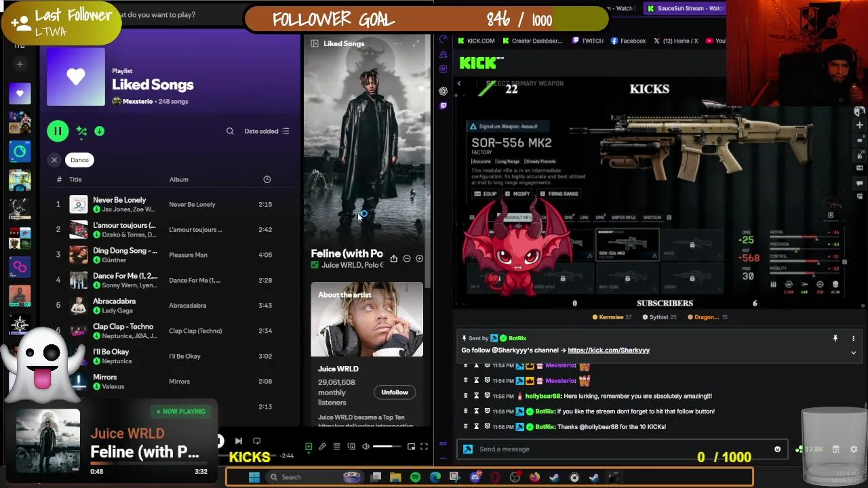Screen dimensions: 868x488
Task: Go back from Select Primary Weapon
Action: click(x=459, y=84)
